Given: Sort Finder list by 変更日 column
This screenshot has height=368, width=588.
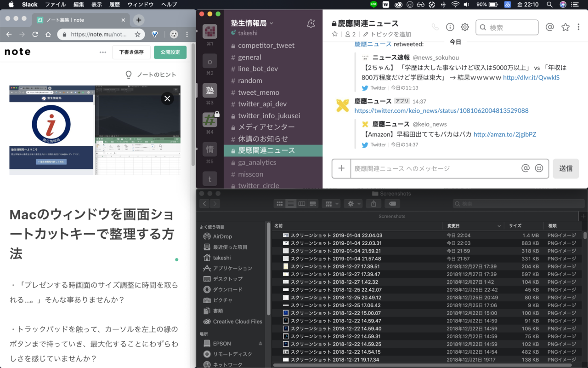Looking at the screenshot, I should pos(473,226).
